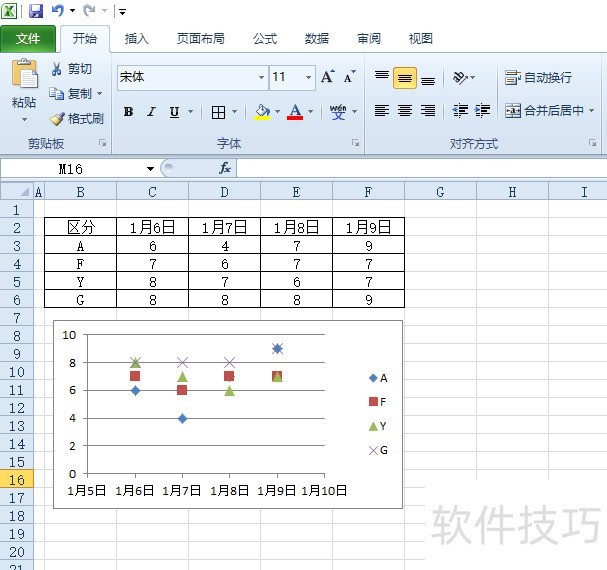The image size is (607, 570).
Task: Undo the last action
Action: point(58,11)
